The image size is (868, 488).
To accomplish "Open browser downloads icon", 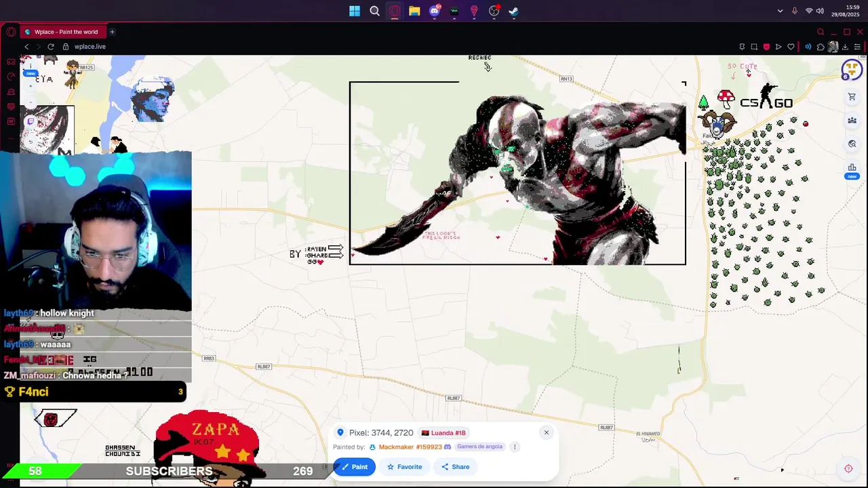I will (x=845, y=47).
